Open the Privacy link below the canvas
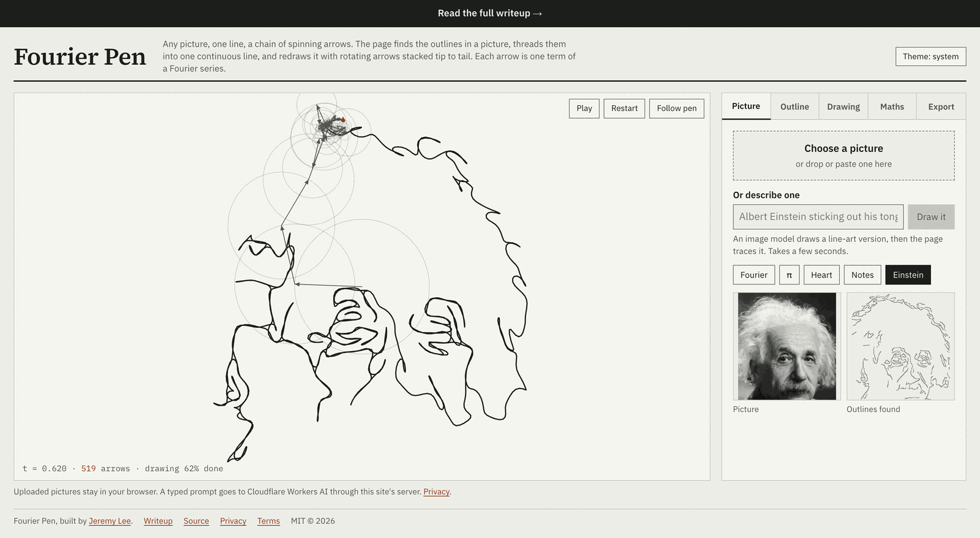Image resolution: width=980 pixels, height=538 pixels. point(436,491)
